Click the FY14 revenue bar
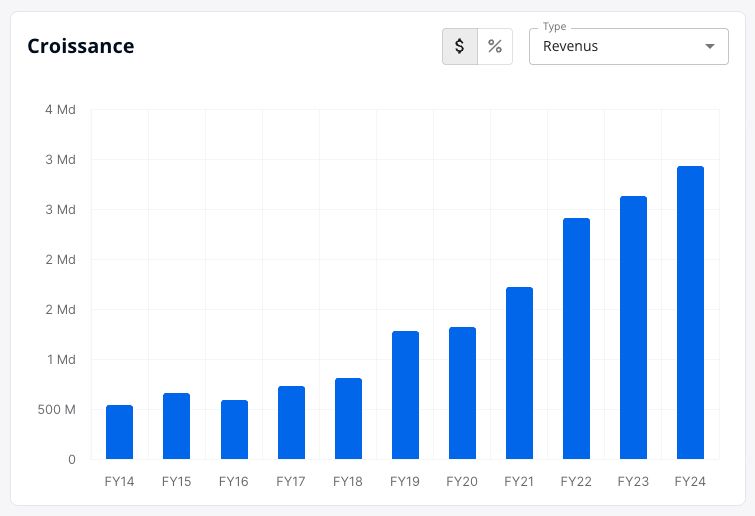Image resolution: width=755 pixels, height=516 pixels. tap(119, 432)
